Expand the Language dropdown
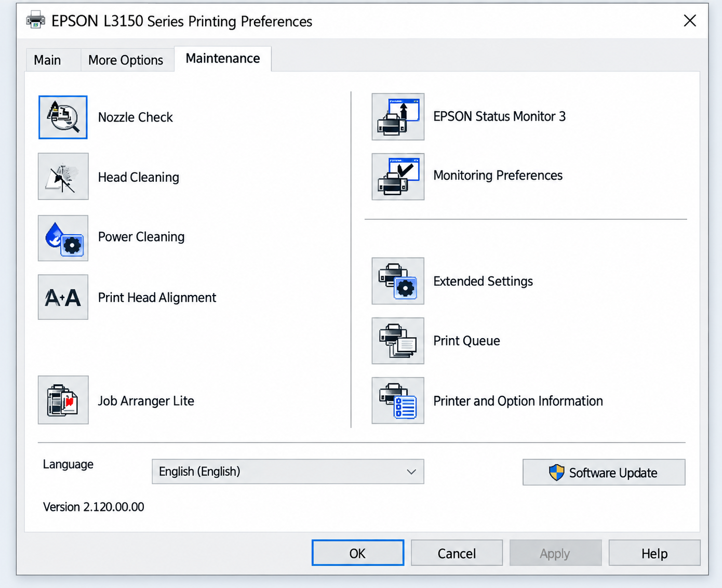Screen dimensions: 722x588 coord(288,472)
